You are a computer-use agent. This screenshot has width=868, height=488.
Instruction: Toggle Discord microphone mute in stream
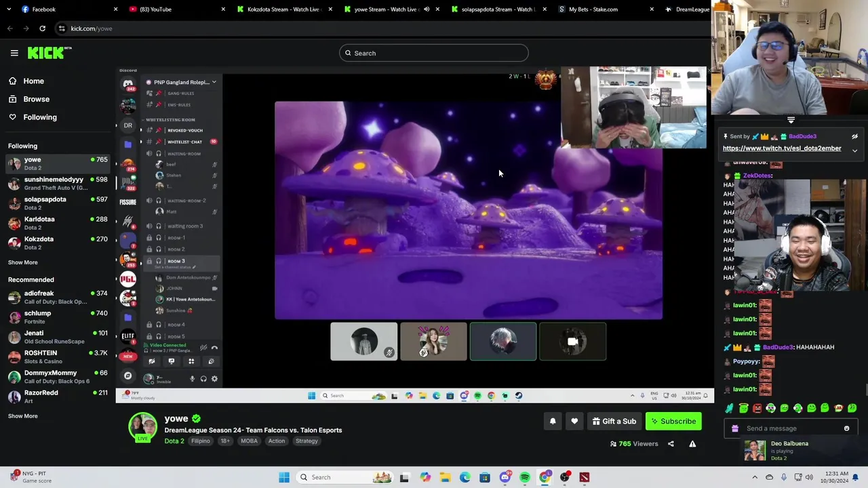click(192, 379)
